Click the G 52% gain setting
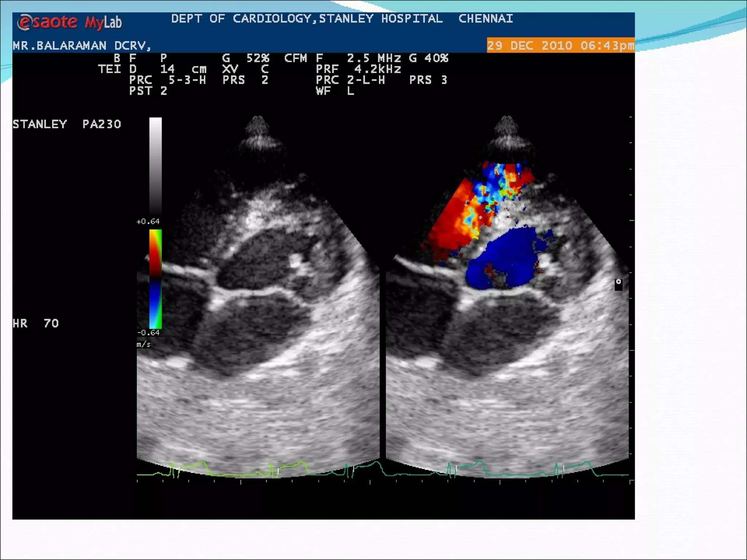This screenshot has height=560, width=747. tap(245, 58)
